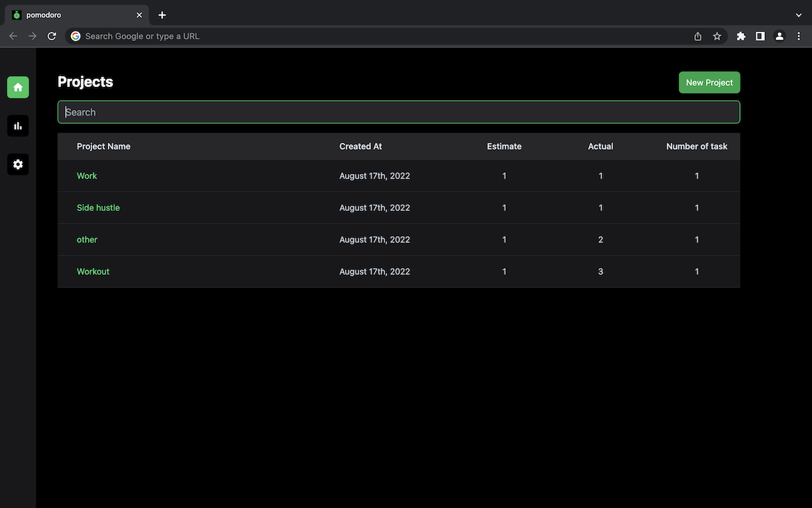Screen dimensions: 812x508
Task: Open the Workout project
Action: 93,271
